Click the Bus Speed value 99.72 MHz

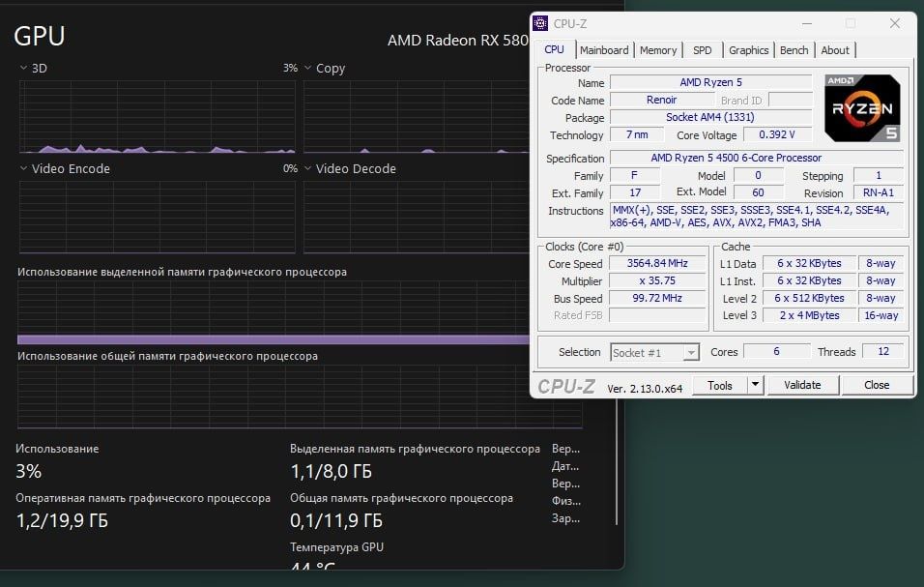point(657,298)
